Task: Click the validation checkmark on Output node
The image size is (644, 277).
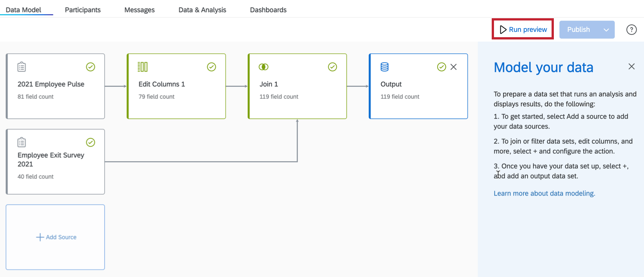Action: tap(441, 67)
